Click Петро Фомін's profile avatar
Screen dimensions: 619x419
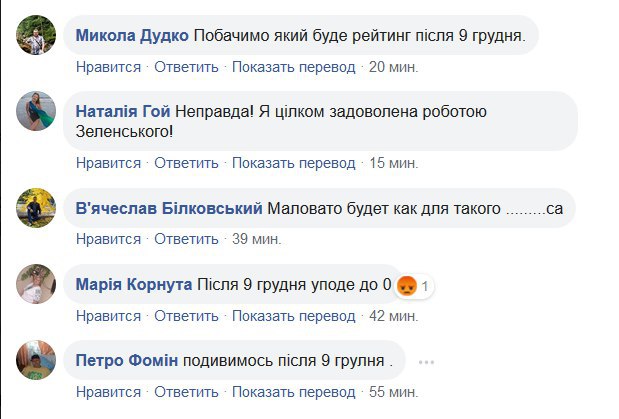point(37,361)
